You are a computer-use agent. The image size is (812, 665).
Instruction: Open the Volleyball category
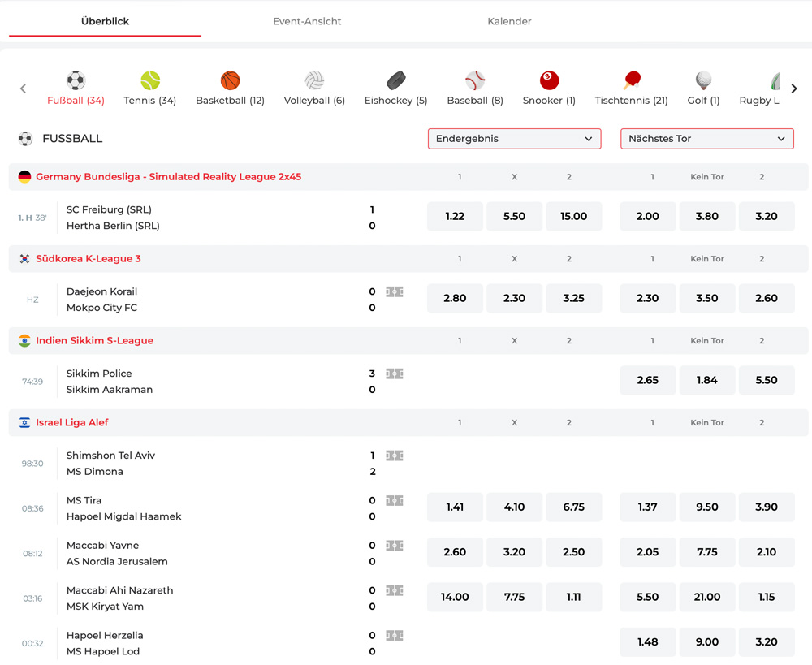tap(314, 81)
